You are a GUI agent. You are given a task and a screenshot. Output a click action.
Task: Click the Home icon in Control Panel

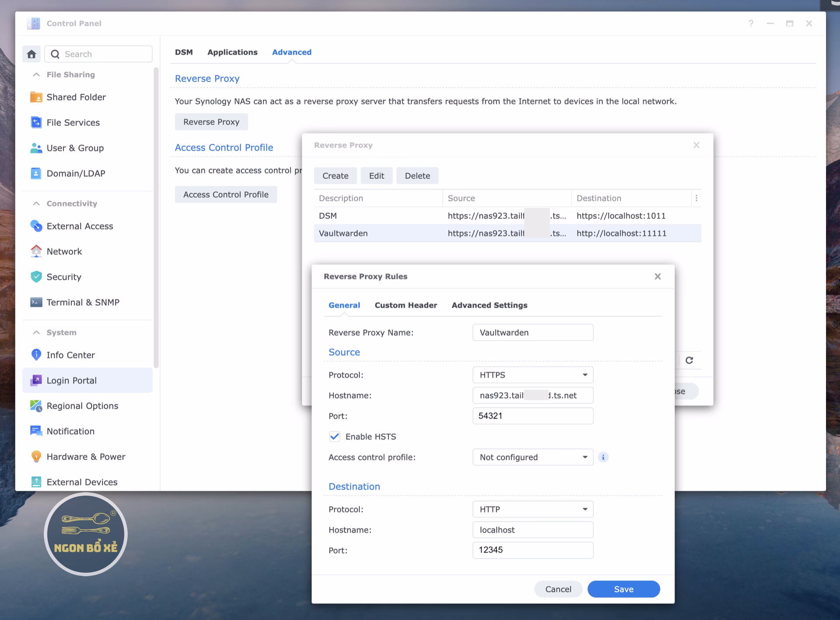point(31,54)
